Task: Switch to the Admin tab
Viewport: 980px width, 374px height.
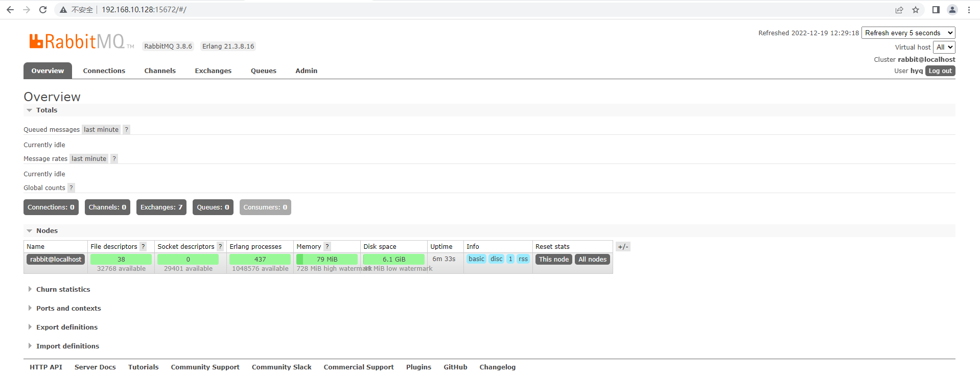Action: pyautogui.click(x=307, y=71)
